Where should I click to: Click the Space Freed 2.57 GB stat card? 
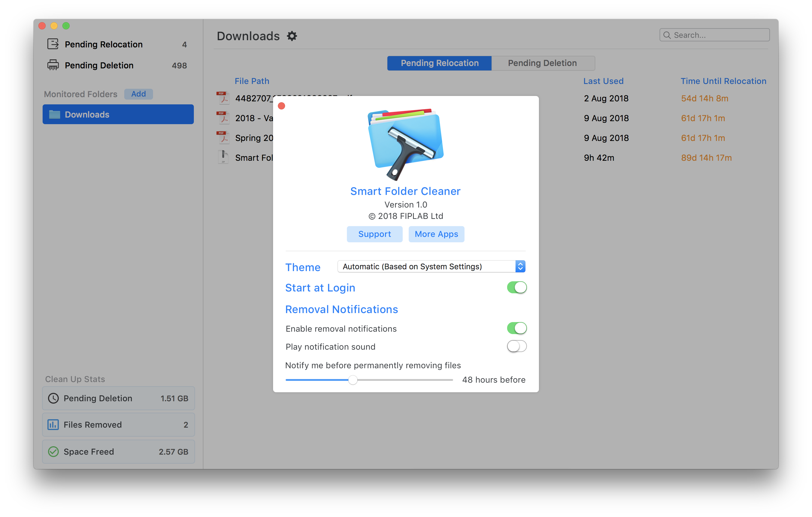point(118,451)
